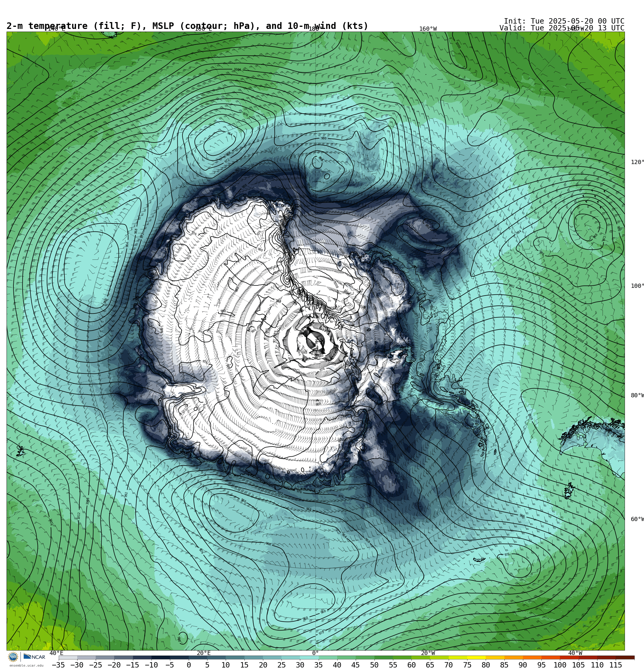This screenshot has height=669, width=644.
Task: Click the -35 colorbar label
Action: [58, 665]
